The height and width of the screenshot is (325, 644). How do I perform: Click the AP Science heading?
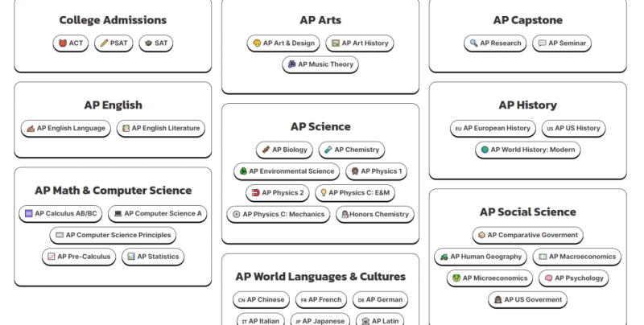(320, 127)
